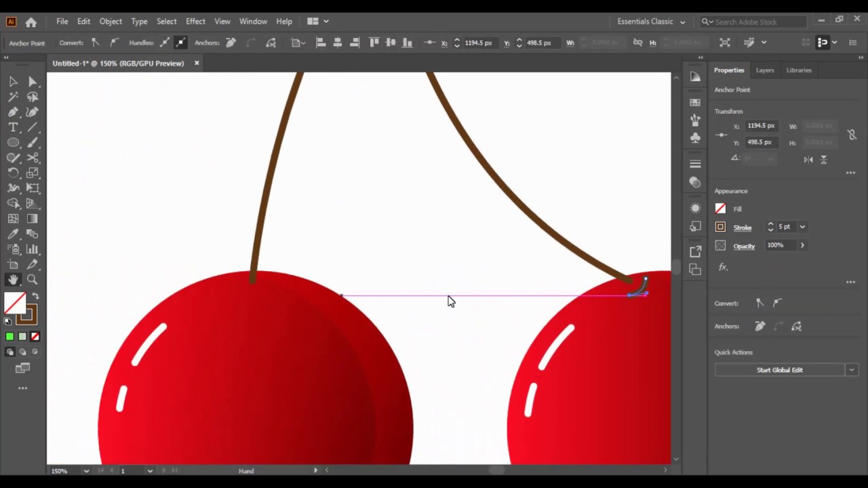Select the Shape Builder tool
Image resolution: width=868 pixels, height=488 pixels.
click(x=13, y=203)
